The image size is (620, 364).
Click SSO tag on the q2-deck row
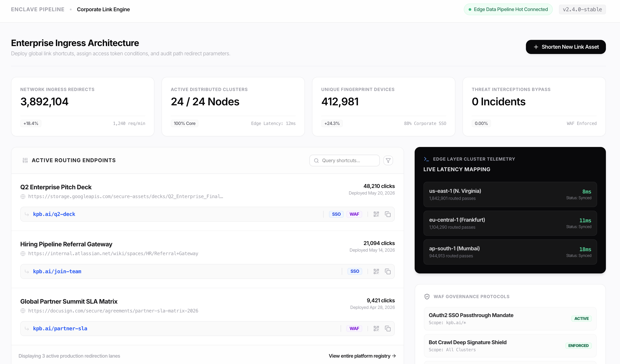(336, 214)
